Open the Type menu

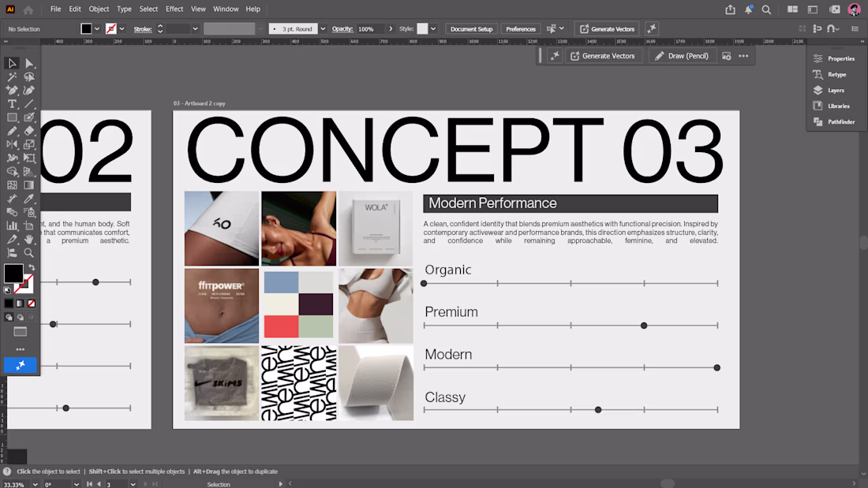coord(124,9)
